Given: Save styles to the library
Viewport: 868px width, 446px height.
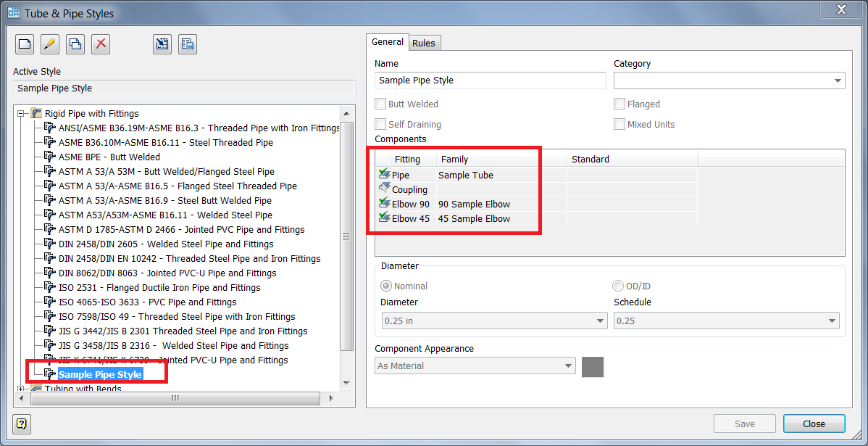Looking at the screenshot, I should (x=187, y=44).
